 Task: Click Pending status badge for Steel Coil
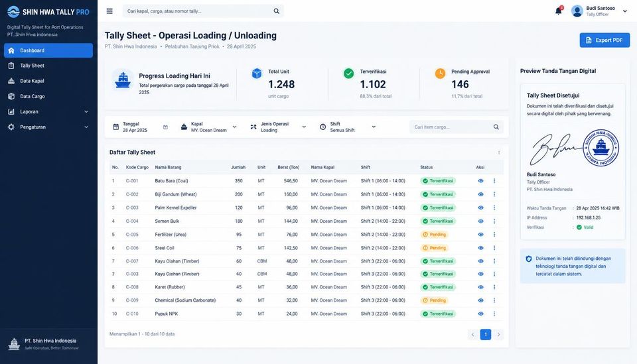[x=434, y=248]
